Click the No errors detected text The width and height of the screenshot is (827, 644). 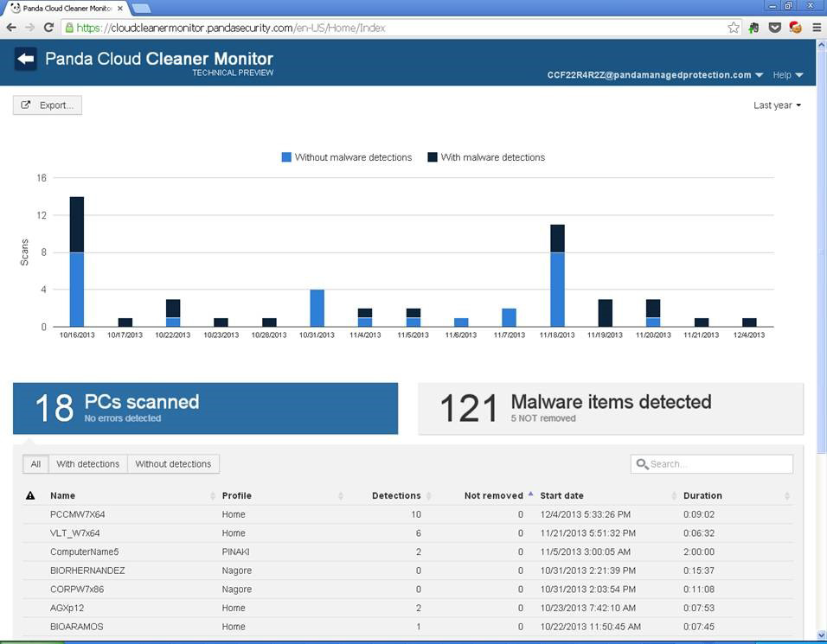click(x=123, y=418)
